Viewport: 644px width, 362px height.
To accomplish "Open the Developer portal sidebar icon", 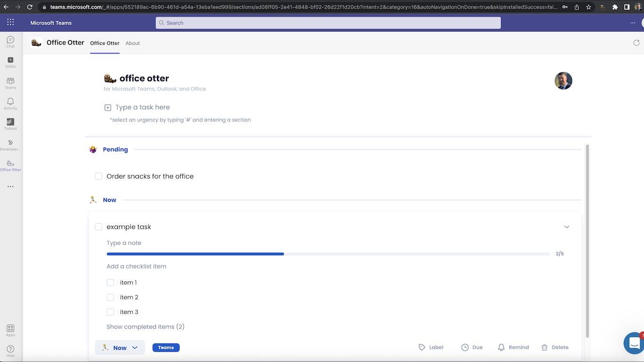I will pos(10,145).
